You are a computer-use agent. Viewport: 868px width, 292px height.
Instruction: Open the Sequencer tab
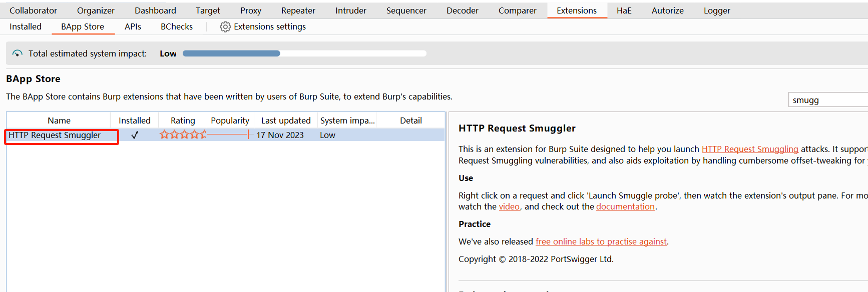pyautogui.click(x=406, y=10)
